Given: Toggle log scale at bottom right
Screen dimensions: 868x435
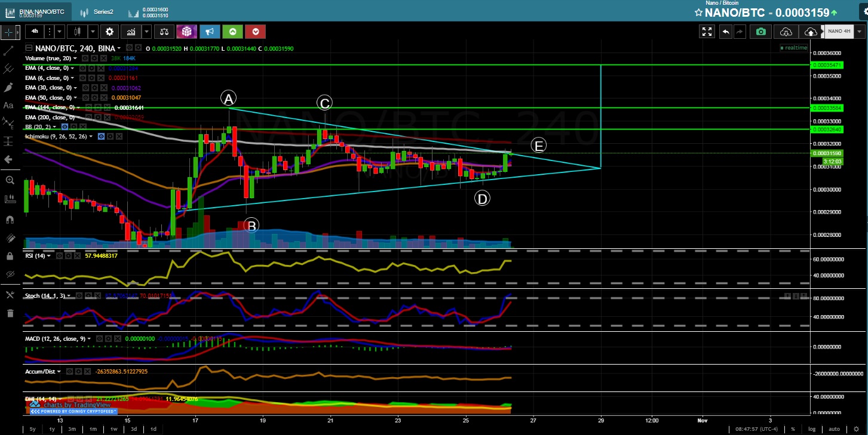Looking at the screenshot, I should tap(812, 429).
